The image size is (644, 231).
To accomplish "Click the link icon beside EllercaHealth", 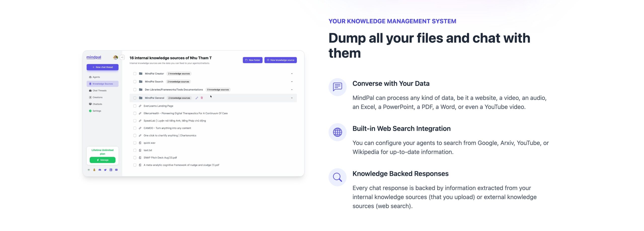I will pos(140,114).
